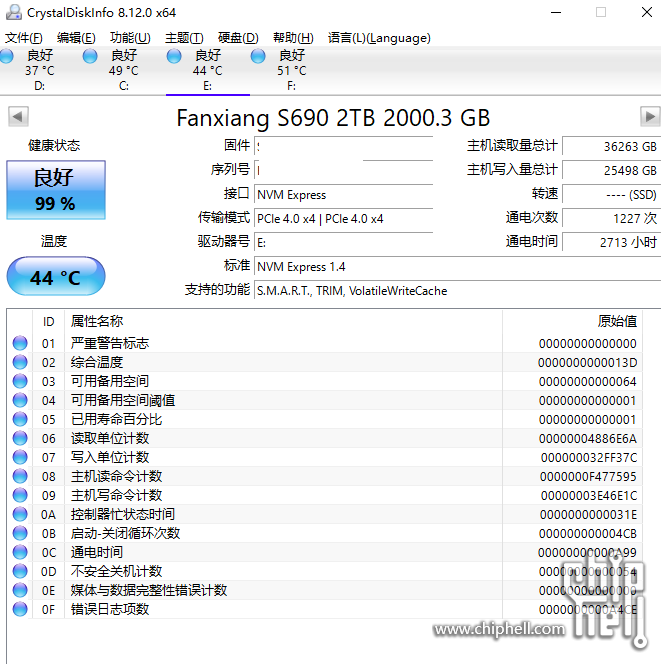Click status orb for ID 01 严重警告标志
Screen dimensions: 661x664
pyautogui.click(x=20, y=343)
